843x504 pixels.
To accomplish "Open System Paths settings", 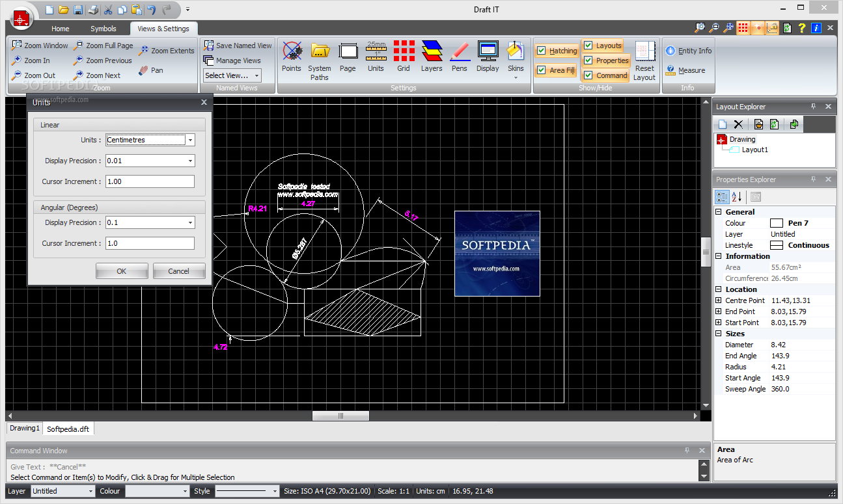I will tap(320, 60).
